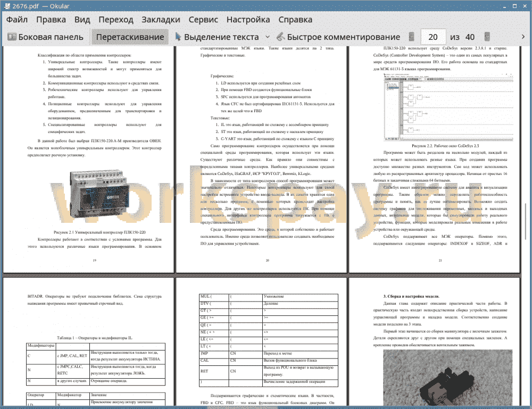The image size is (532, 409).
Task: Expand the Выделение текста dropdown arrow
Action: [268, 37]
